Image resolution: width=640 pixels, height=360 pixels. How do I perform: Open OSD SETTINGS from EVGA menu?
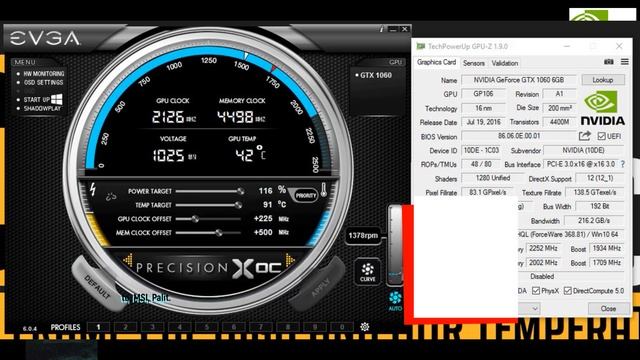coord(43,82)
